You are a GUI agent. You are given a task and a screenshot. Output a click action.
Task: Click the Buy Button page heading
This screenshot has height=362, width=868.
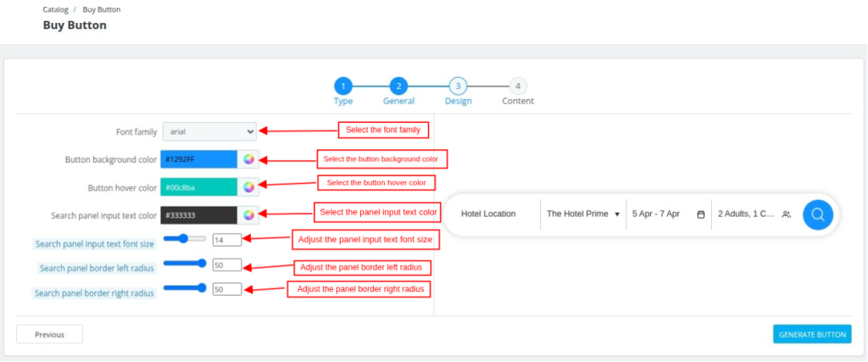coord(75,25)
